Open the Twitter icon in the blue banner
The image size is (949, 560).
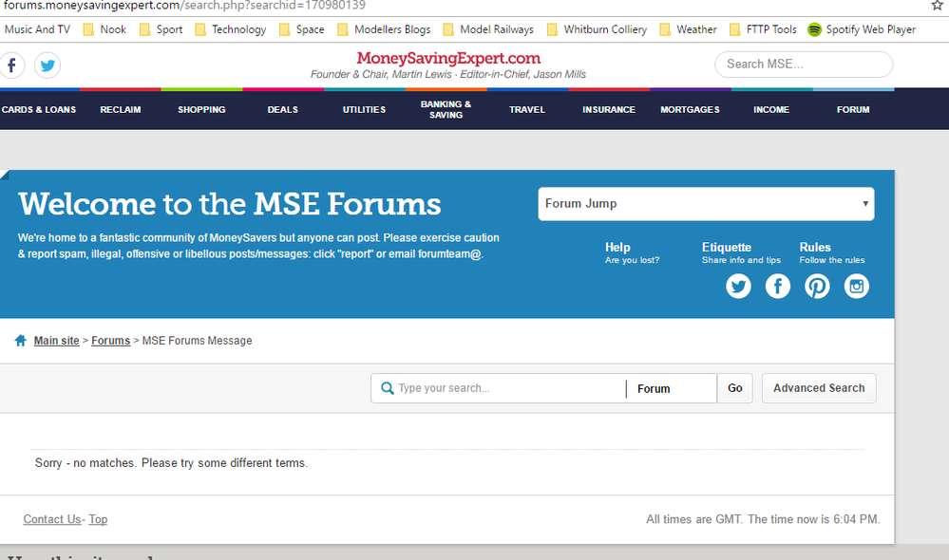pos(738,286)
